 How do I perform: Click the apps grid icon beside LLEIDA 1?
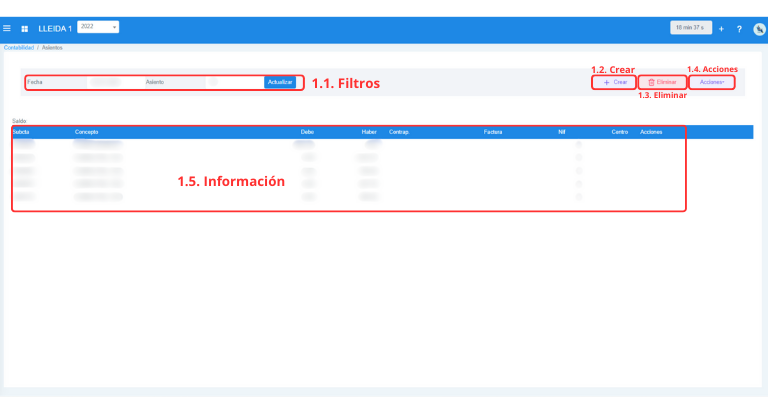25,28
